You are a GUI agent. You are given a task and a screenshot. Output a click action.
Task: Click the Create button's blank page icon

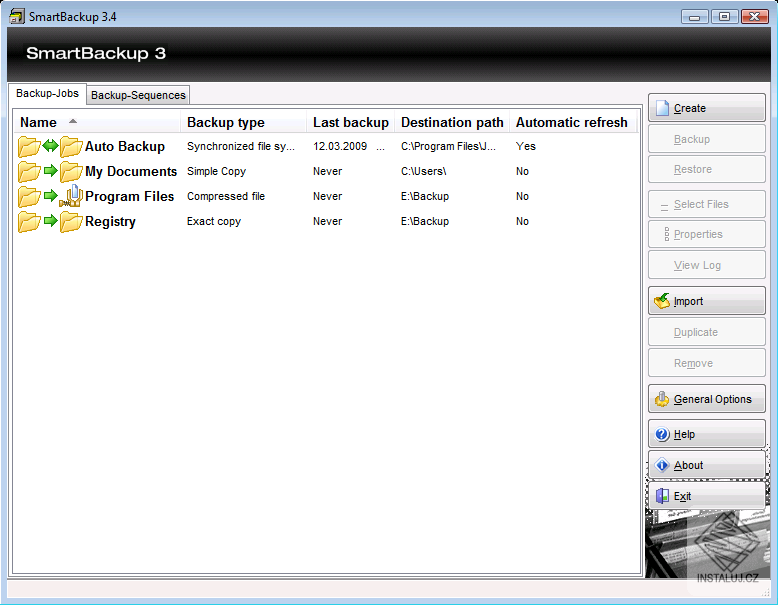click(662, 108)
